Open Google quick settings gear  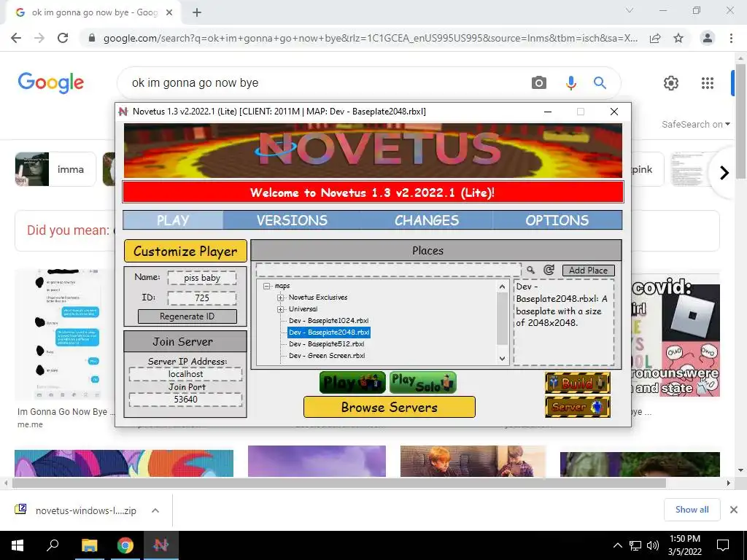(x=671, y=83)
